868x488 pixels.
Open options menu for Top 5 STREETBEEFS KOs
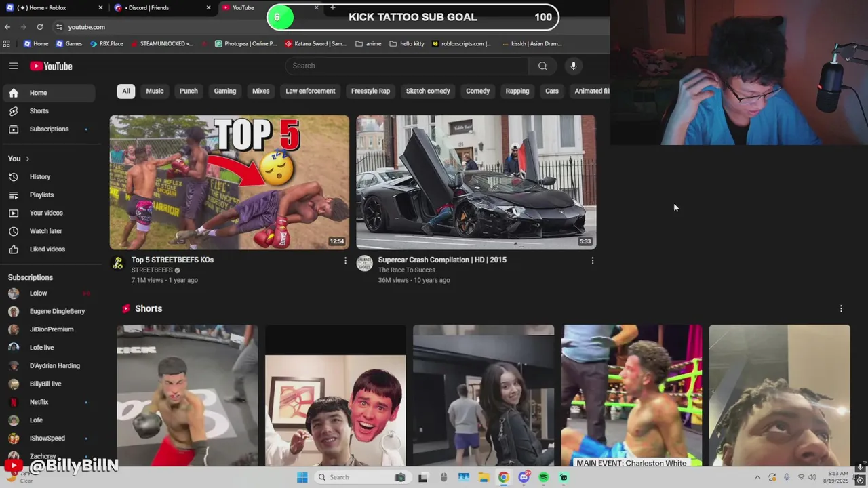(x=344, y=260)
